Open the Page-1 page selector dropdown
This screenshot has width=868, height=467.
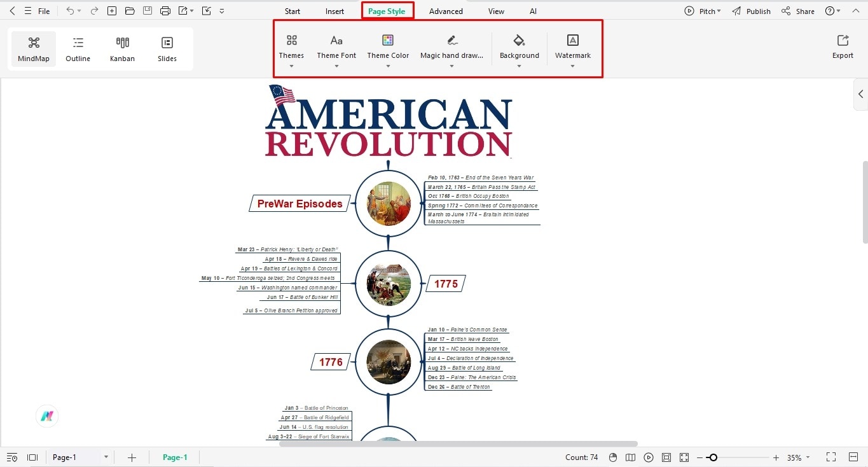[80, 457]
